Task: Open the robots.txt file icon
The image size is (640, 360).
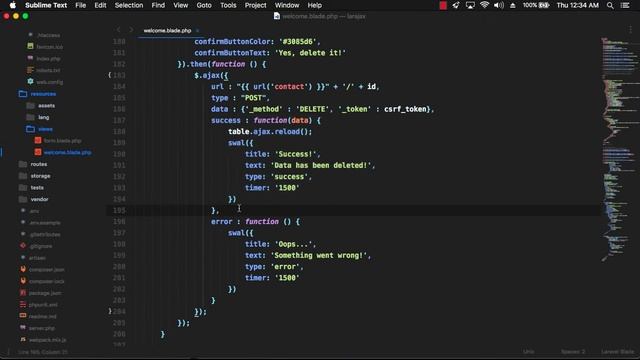Action: [30, 70]
